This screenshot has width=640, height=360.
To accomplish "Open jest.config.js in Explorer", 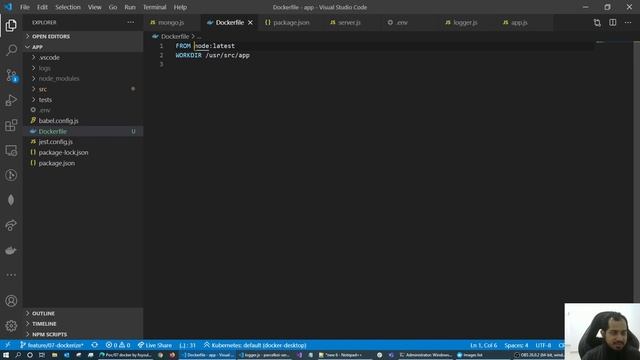I will (83, 142).
